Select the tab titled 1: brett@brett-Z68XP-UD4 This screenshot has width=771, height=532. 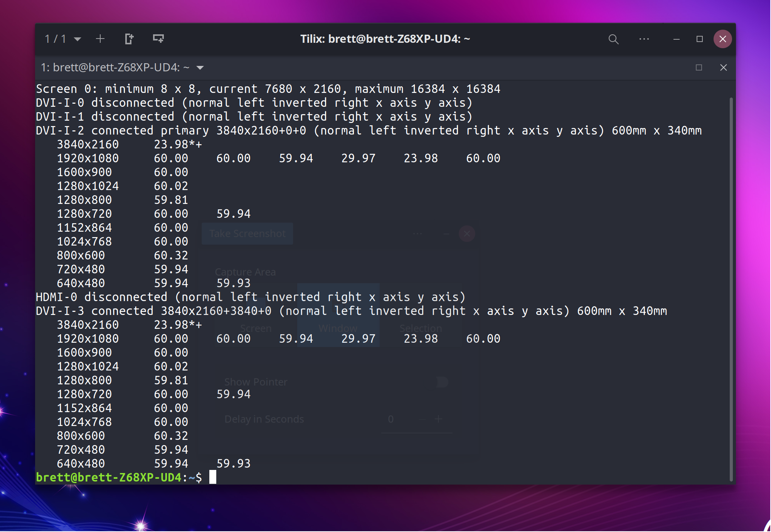point(116,67)
